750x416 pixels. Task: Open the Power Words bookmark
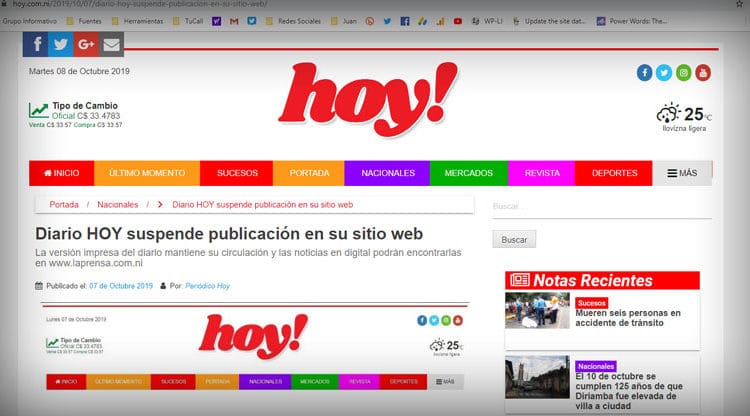(632, 21)
